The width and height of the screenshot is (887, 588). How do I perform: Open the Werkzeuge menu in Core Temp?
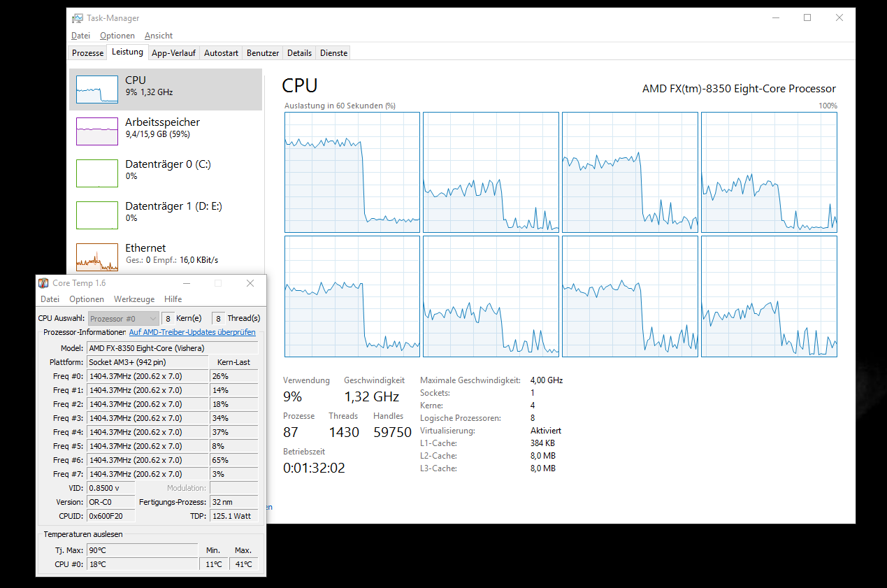134,299
